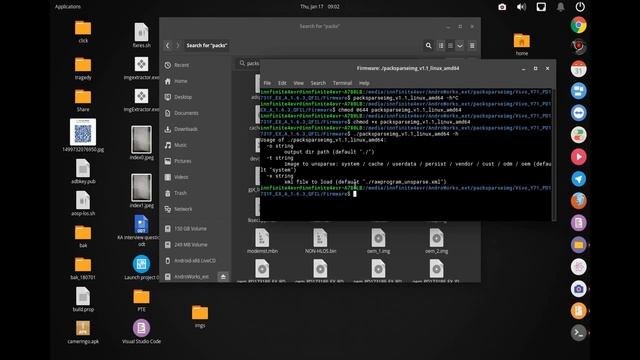Select build.prop on the desktop
The height and width of the screenshot is (360, 640).
[x=83, y=300]
